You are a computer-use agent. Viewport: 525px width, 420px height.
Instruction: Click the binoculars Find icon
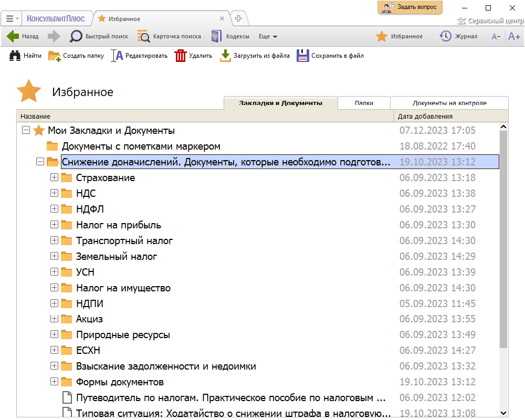15,56
